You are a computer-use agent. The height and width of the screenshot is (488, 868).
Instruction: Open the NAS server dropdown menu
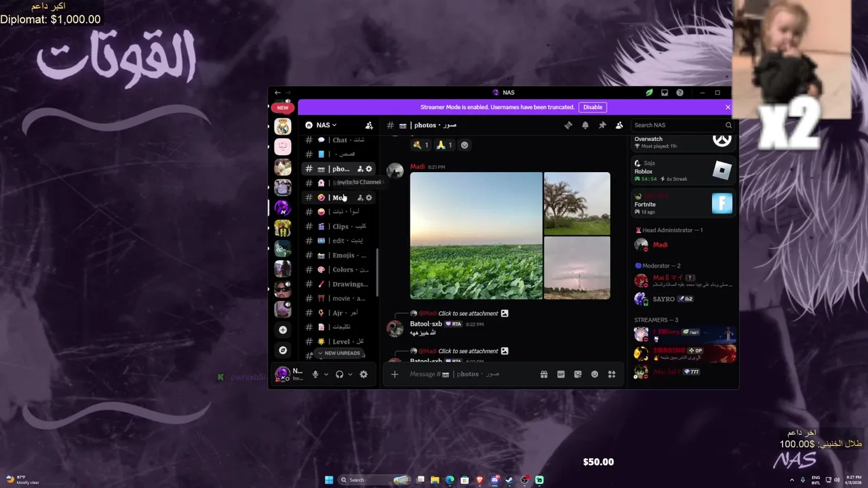[x=321, y=125]
